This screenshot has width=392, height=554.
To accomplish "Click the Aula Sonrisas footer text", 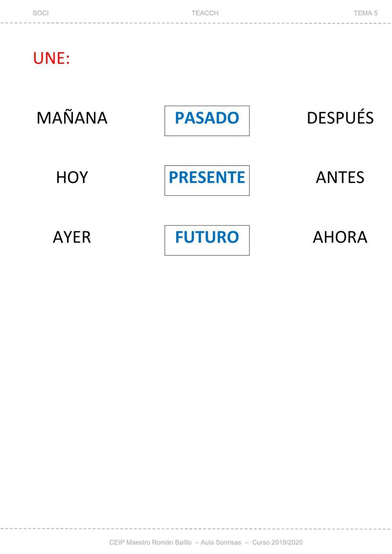I will (221, 543).
